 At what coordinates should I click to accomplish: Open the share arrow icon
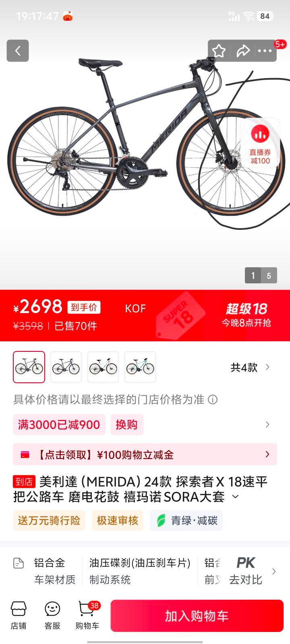click(x=243, y=51)
